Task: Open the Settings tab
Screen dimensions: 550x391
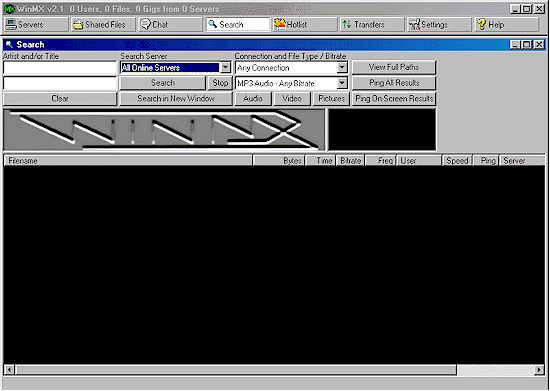Action: (440, 25)
